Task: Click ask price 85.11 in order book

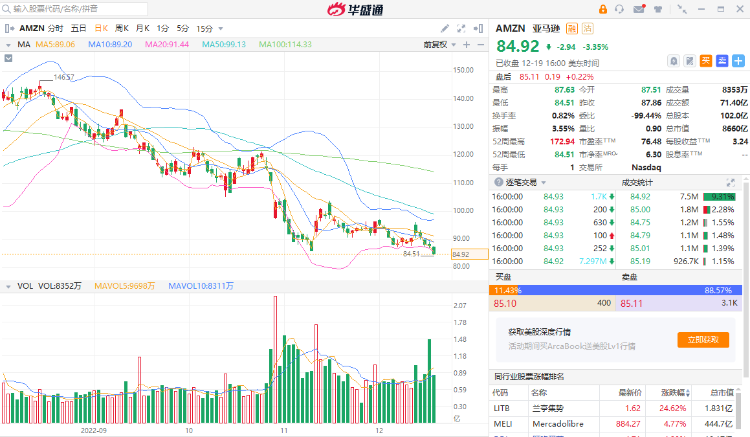Action: (632, 303)
